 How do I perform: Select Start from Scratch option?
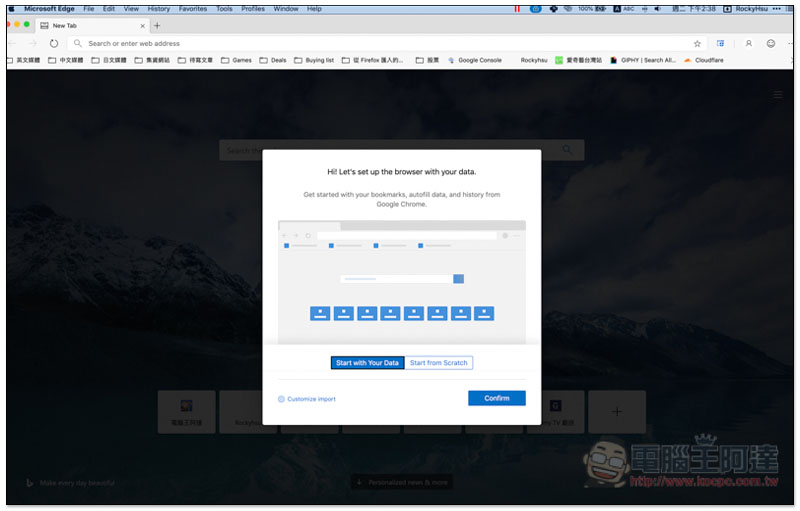click(438, 363)
